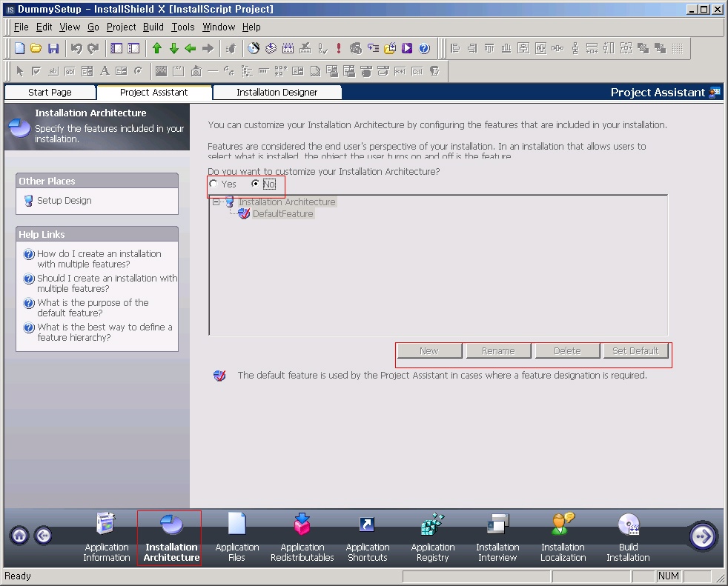Image resolution: width=728 pixels, height=586 pixels.
Task: Open the Project menu
Action: tap(121, 27)
